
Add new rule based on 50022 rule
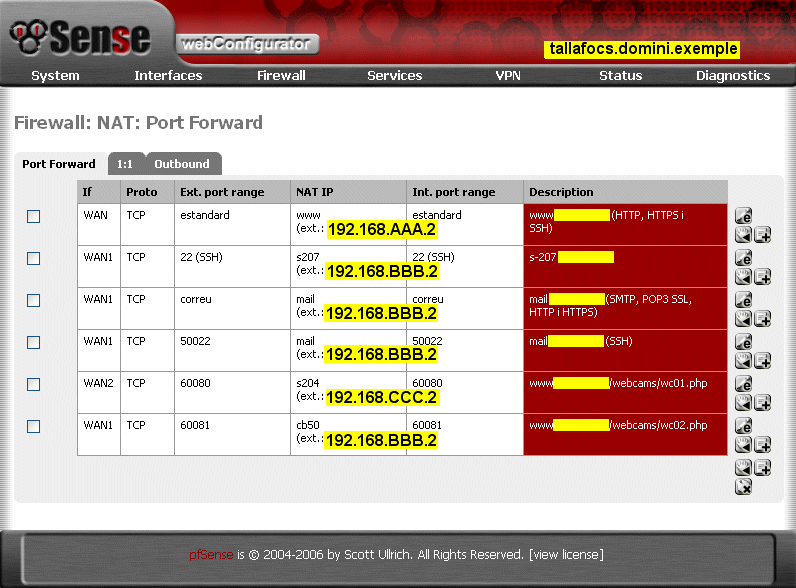pos(762,361)
